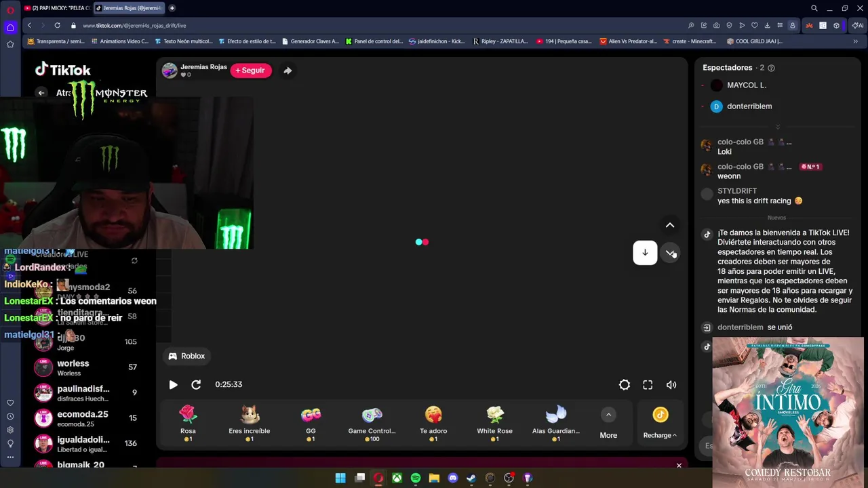Send the White Rose gift
868x488 pixels.
(x=494, y=424)
